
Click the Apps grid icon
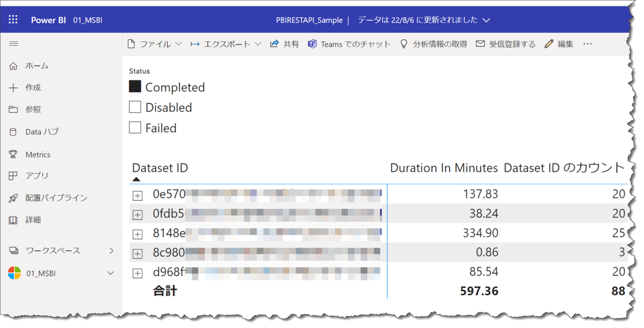tap(13, 176)
